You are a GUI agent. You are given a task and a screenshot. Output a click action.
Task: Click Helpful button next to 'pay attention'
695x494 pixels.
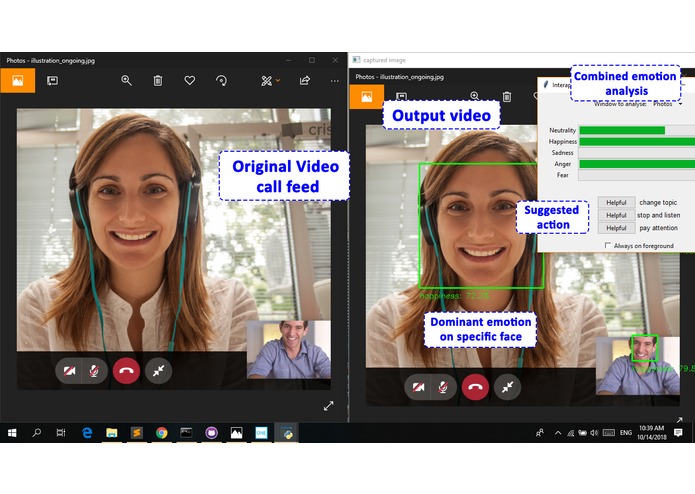coord(617,228)
